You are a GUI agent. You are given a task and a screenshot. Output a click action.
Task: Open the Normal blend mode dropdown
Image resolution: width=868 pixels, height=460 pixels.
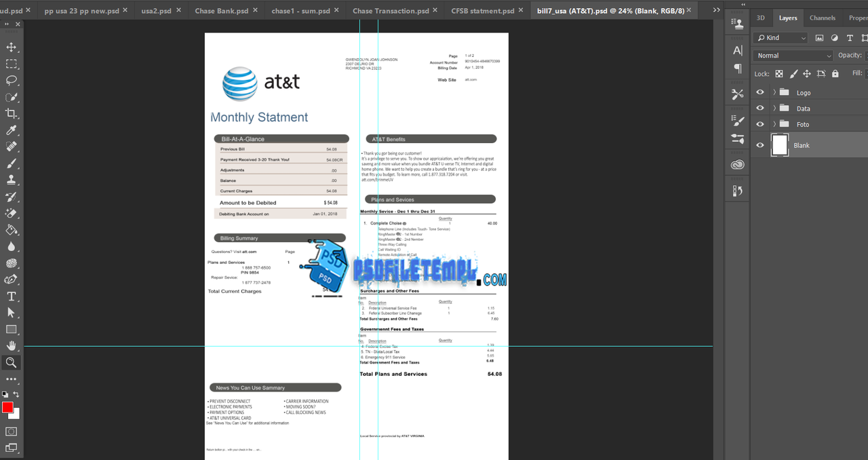[793, 56]
